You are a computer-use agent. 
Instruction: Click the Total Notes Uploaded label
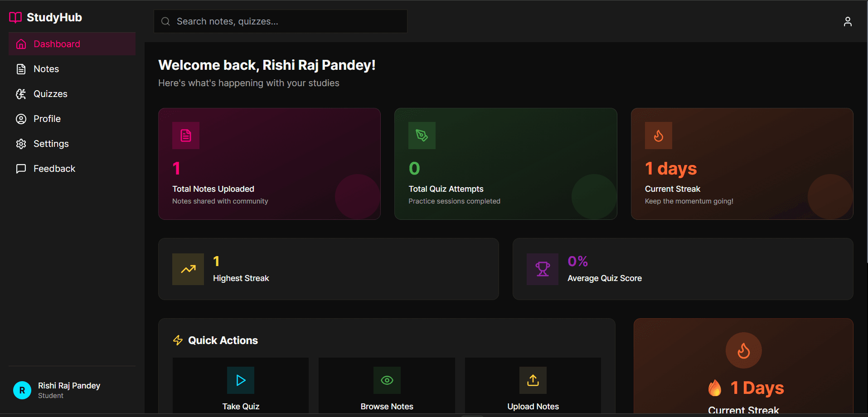point(213,189)
